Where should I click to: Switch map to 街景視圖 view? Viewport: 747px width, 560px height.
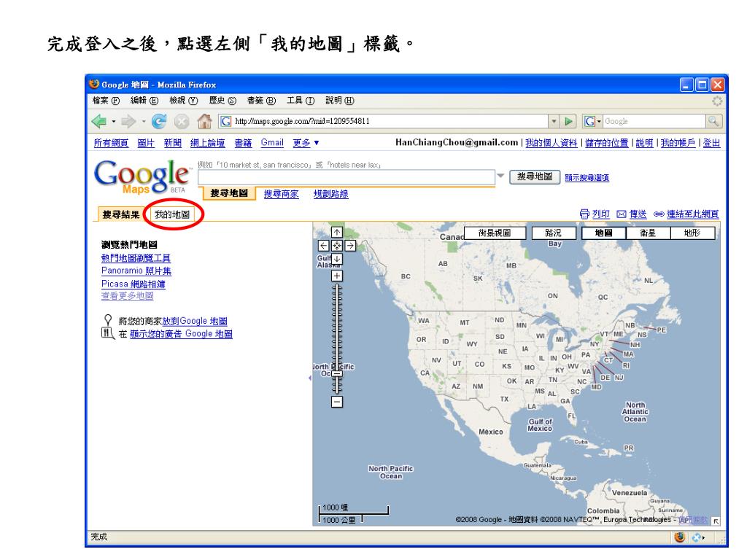coord(495,233)
